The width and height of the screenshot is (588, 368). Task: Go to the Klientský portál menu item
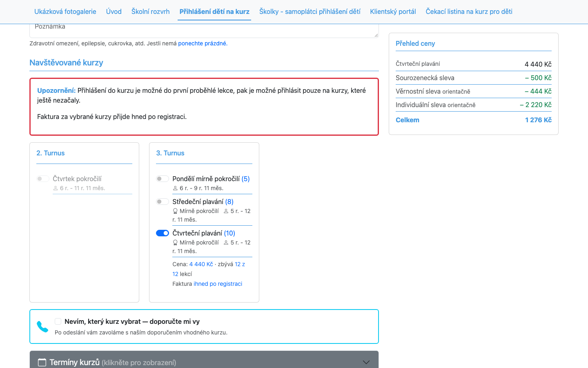pyautogui.click(x=393, y=11)
